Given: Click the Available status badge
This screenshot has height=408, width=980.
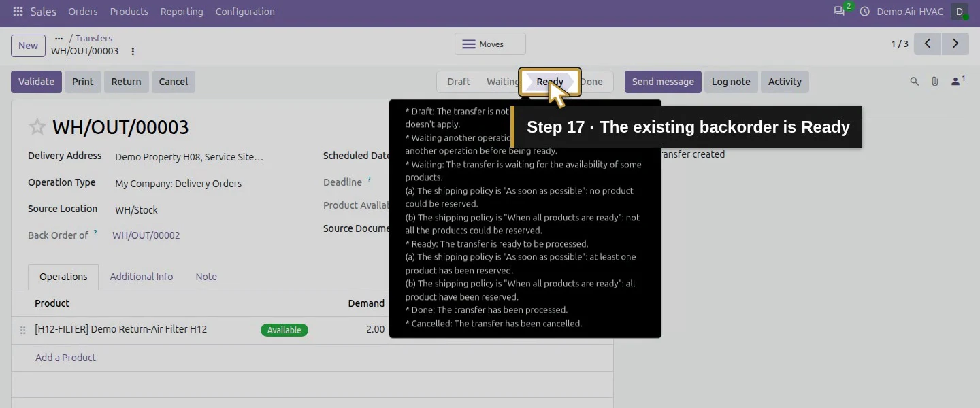Looking at the screenshot, I should click(x=284, y=330).
